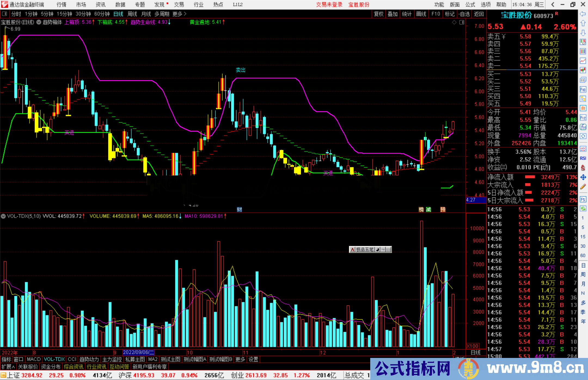
Task: Open the f(x) formula icon in sidebar
Action: [583, 127]
